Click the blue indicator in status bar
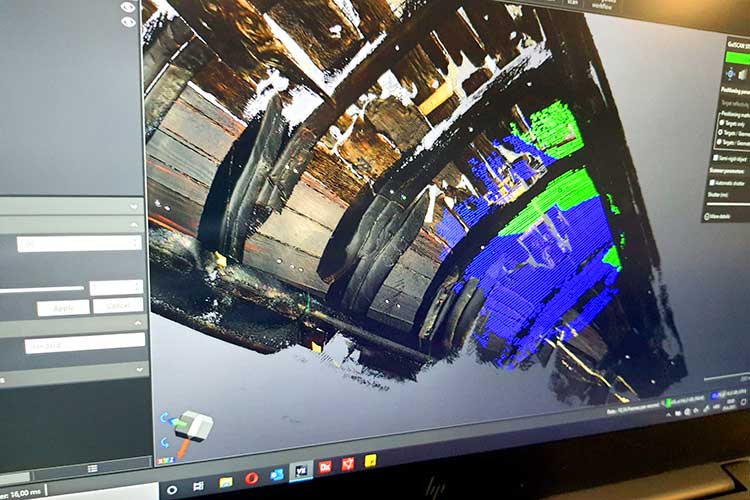The width and height of the screenshot is (750, 500). tap(715, 395)
